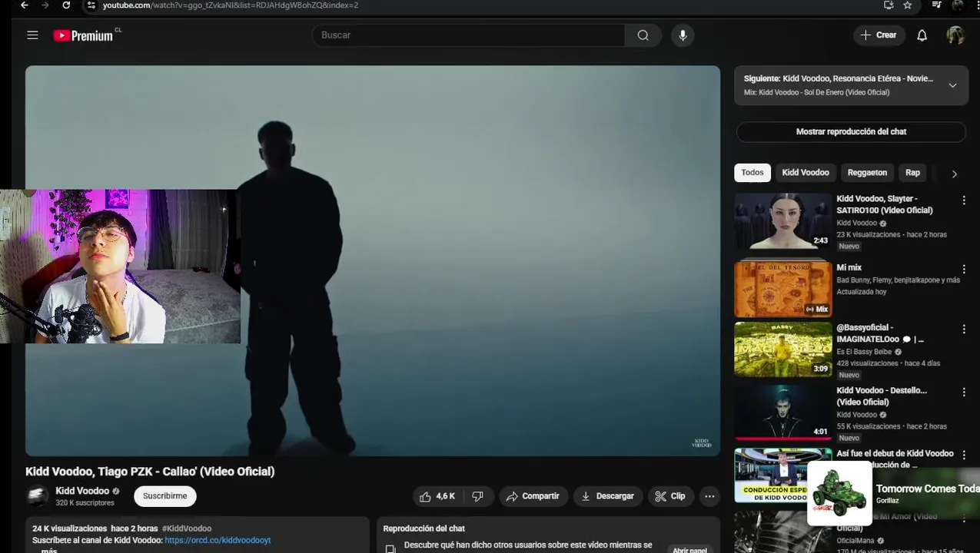Click the Compartir share button

533,496
